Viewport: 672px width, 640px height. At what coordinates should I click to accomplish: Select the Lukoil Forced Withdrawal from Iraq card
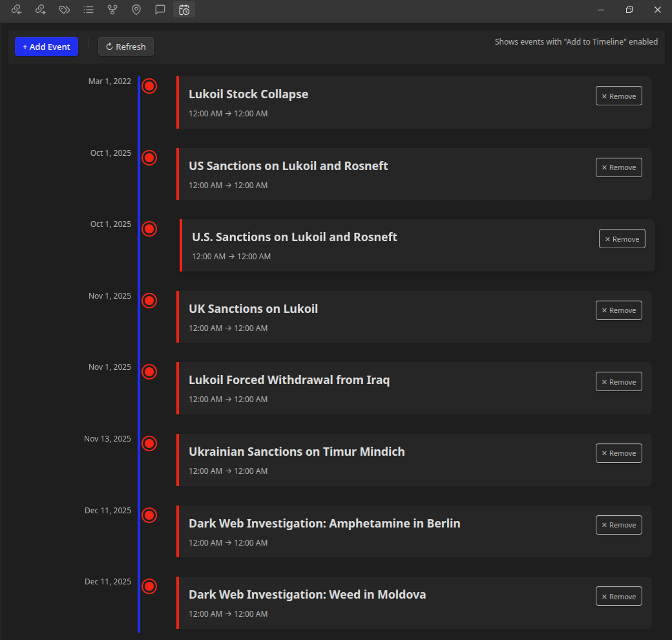pyautogui.click(x=388, y=388)
